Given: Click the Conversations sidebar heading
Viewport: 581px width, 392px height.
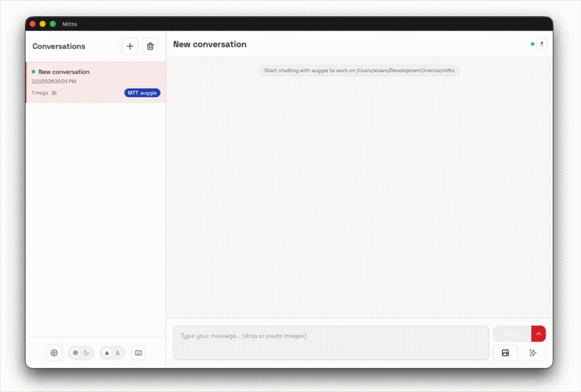Looking at the screenshot, I should click(x=59, y=46).
